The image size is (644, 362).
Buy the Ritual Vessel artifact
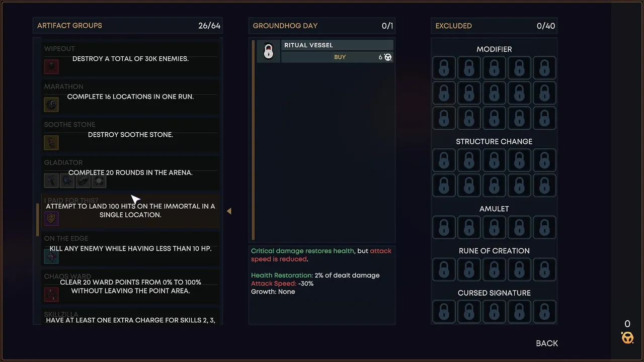[x=340, y=57]
